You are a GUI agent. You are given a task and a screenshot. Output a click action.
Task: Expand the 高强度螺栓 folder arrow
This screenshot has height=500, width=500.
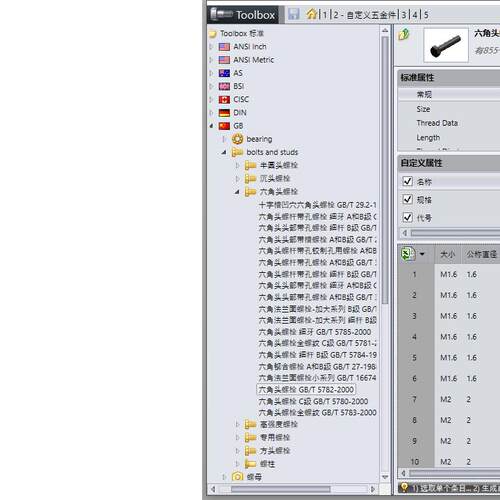(x=237, y=424)
